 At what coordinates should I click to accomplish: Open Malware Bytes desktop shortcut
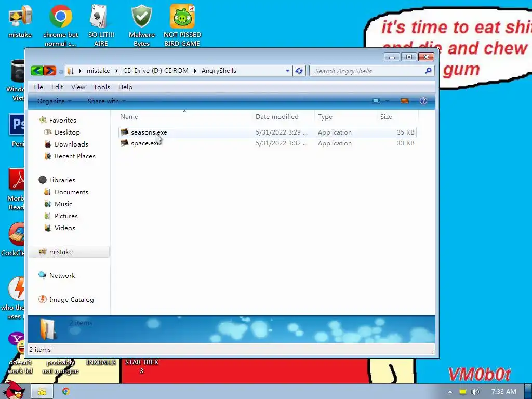point(141,25)
